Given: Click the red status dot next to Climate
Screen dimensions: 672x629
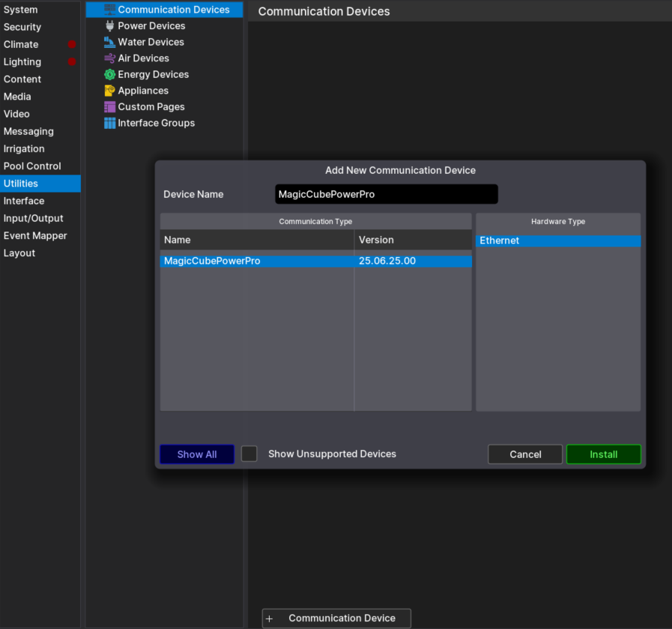Looking at the screenshot, I should click(72, 44).
